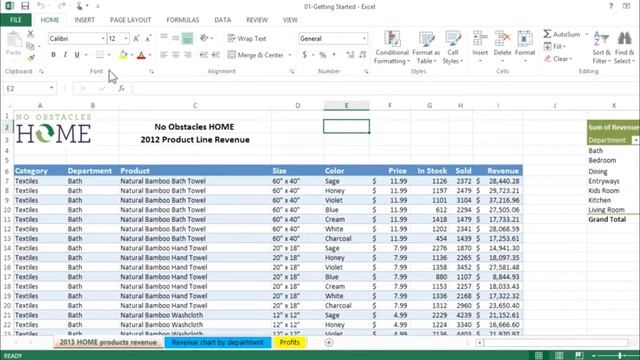Open the DATA tab
Screen dimensions: 640x360
(222, 20)
